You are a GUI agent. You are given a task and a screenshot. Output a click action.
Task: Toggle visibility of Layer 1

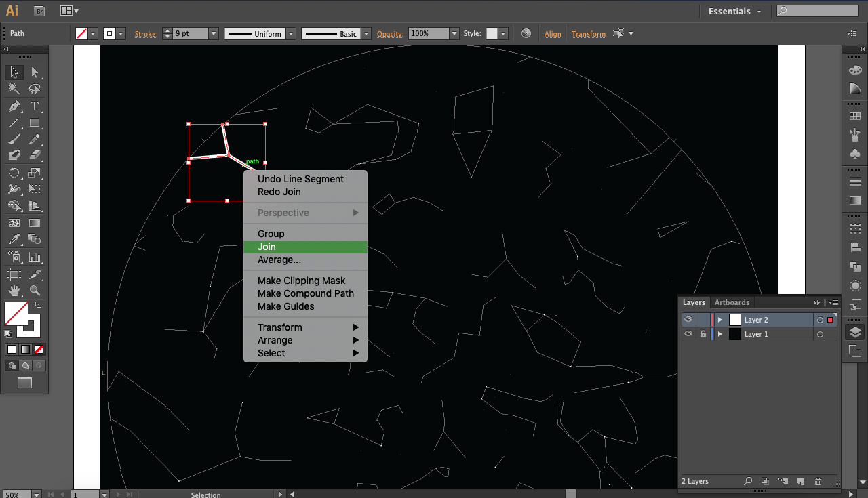pos(688,334)
